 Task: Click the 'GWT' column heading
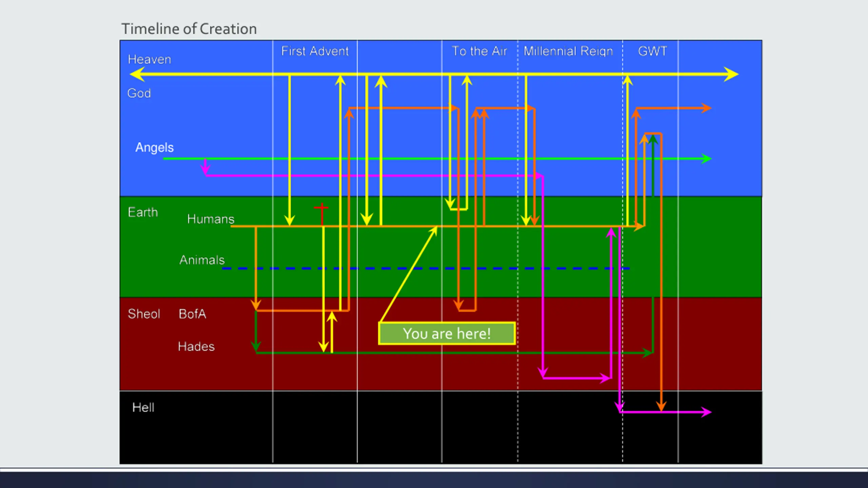[653, 51]
